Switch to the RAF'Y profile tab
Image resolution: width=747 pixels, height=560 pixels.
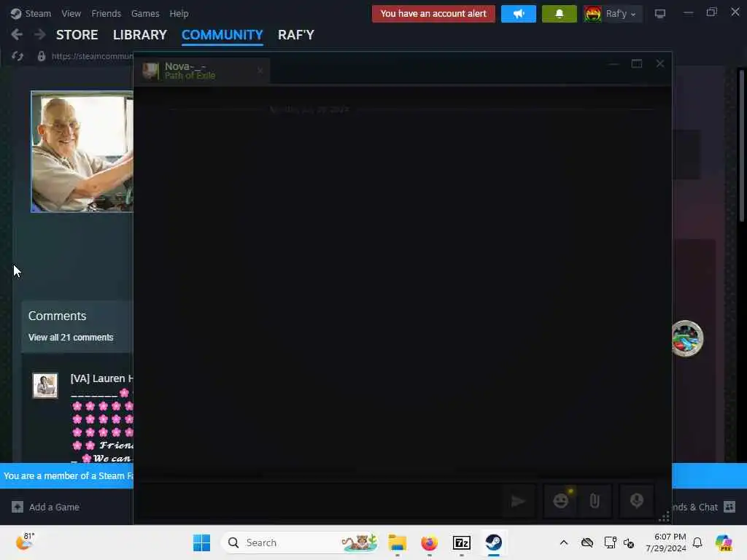[296, 35]
